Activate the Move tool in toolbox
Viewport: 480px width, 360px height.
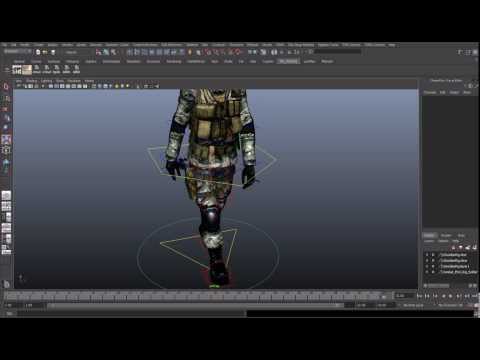tap(6, 118)
